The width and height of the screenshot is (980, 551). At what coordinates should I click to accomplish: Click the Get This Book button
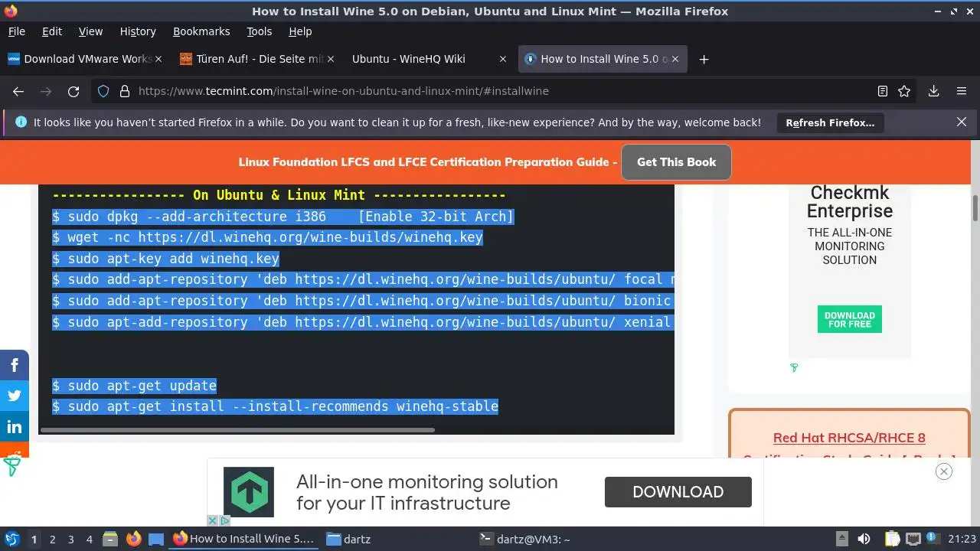[x=676, y=162]
